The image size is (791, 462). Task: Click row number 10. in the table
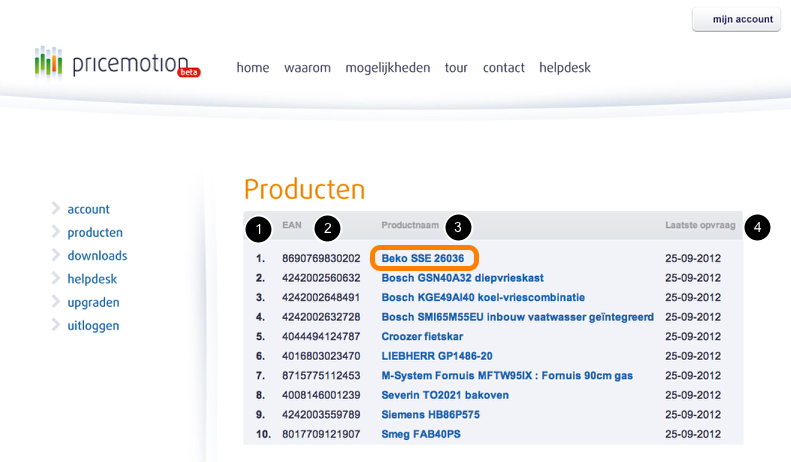coord(263,434)
